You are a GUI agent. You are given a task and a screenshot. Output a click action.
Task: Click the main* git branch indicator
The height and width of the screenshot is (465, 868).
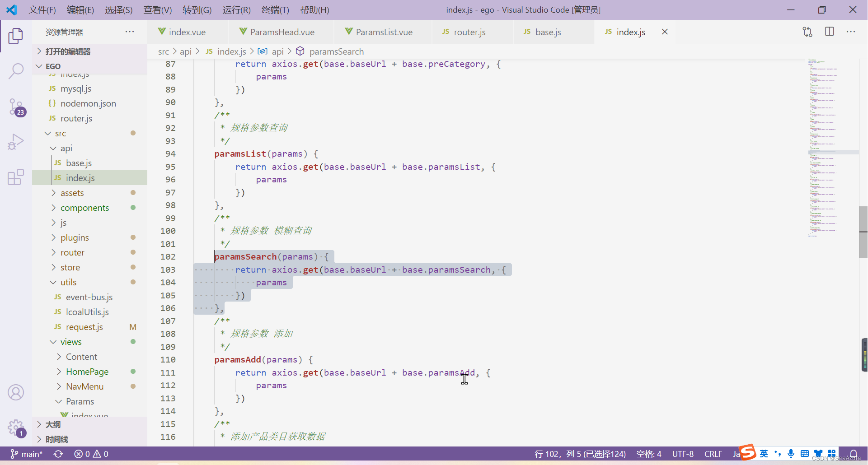tap(27, 454)
